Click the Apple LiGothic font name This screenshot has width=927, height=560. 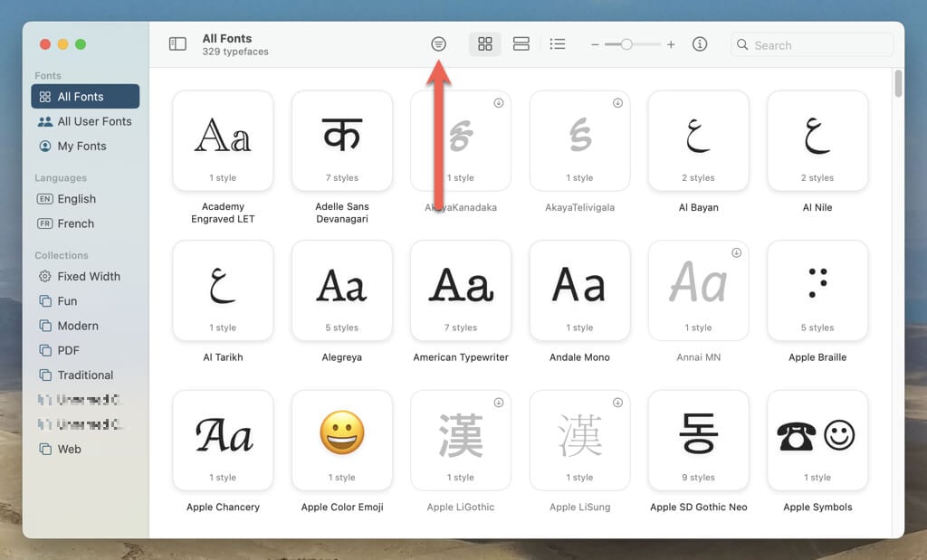tap(461, 507)
